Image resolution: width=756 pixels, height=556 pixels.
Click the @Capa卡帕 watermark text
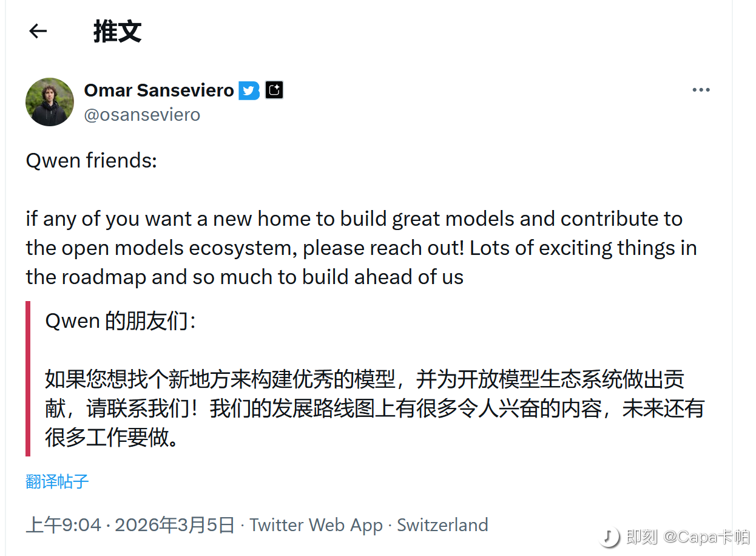point(706,537)
